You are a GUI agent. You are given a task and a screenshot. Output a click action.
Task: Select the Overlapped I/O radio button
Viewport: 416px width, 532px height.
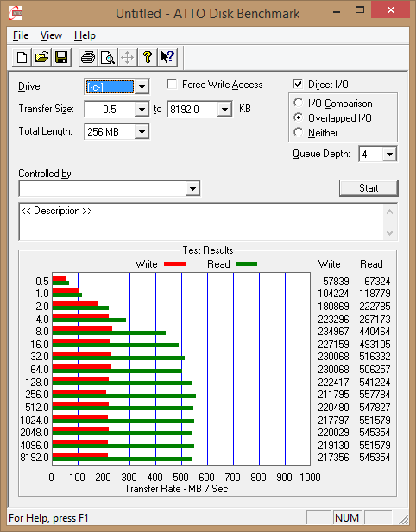[x=299, y=117]
